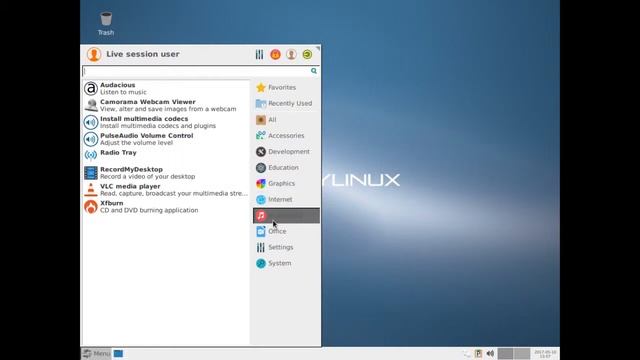Click 'CD and DVD burning application' text

(x=149, y=210)
